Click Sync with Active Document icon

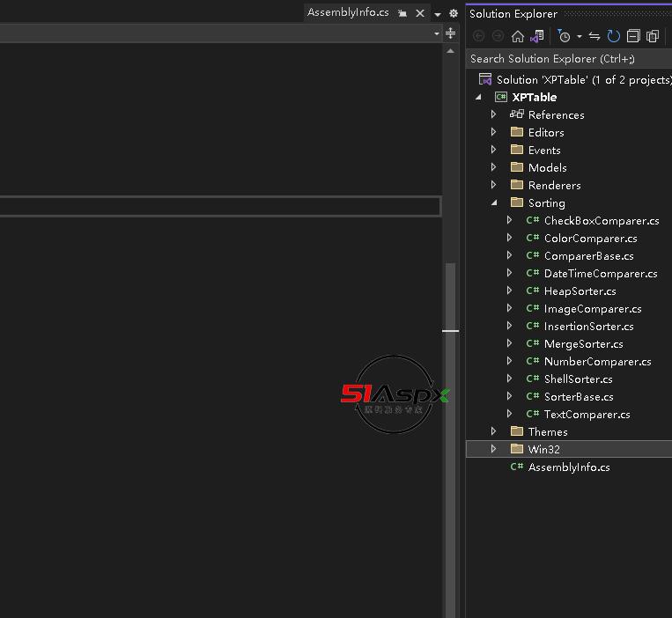[594, 36]
